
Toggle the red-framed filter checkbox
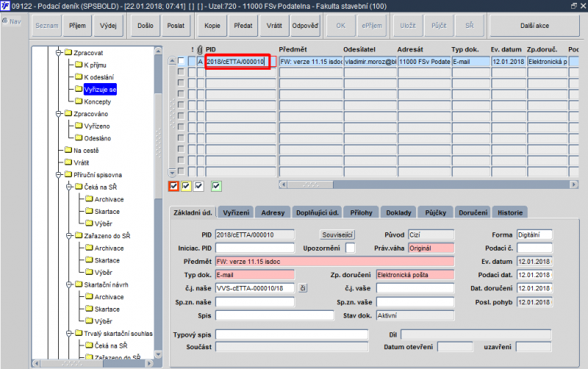(x=173, y=186)
